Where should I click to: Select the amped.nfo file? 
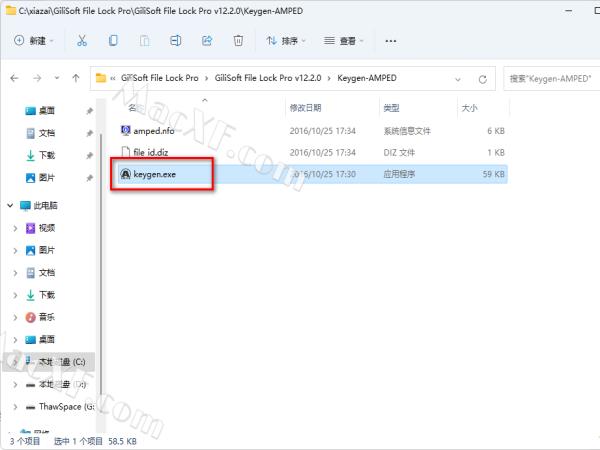pos(153,130)
